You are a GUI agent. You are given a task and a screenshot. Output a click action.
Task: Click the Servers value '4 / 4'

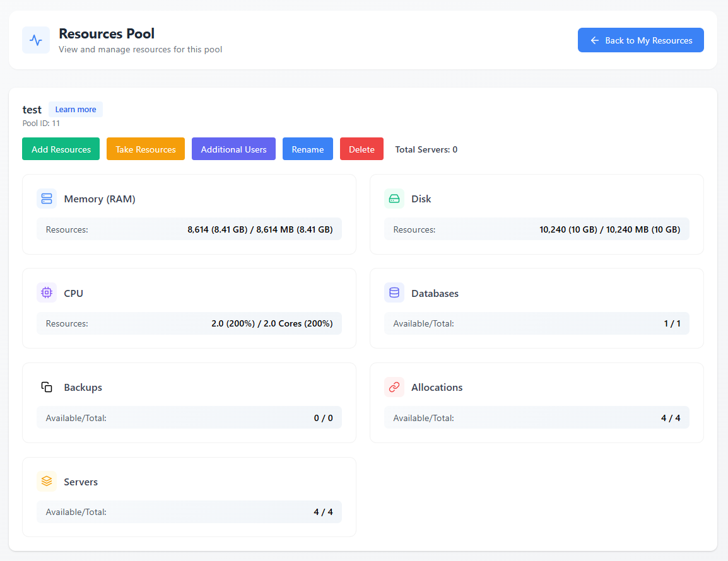pos(323,512)
